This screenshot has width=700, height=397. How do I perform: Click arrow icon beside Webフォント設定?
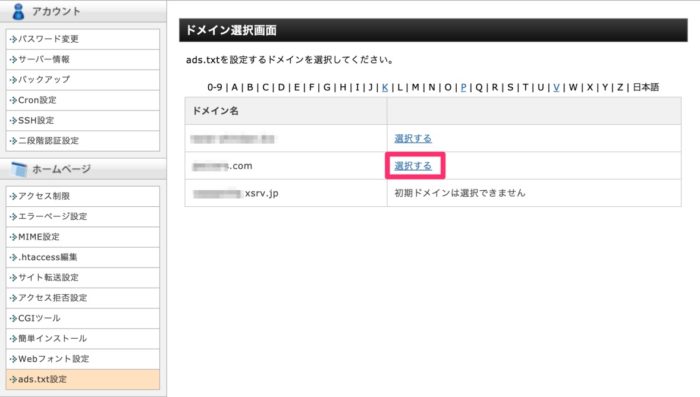[13, 359]
